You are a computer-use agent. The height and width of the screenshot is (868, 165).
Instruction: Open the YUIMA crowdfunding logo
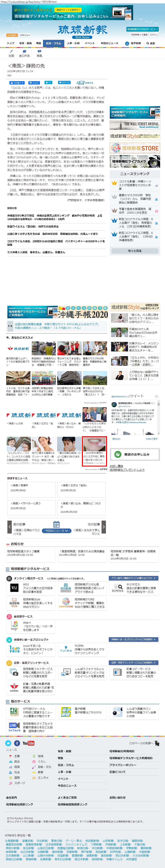tap(66, 649)
